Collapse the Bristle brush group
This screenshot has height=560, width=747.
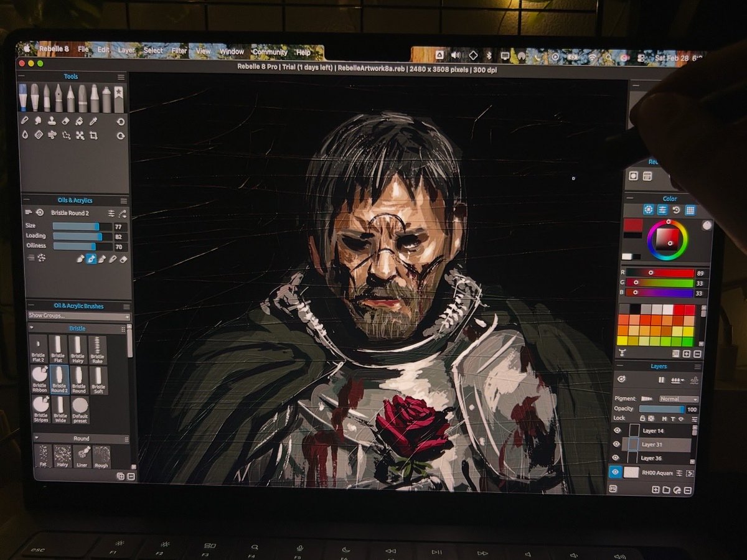[32, 328]
